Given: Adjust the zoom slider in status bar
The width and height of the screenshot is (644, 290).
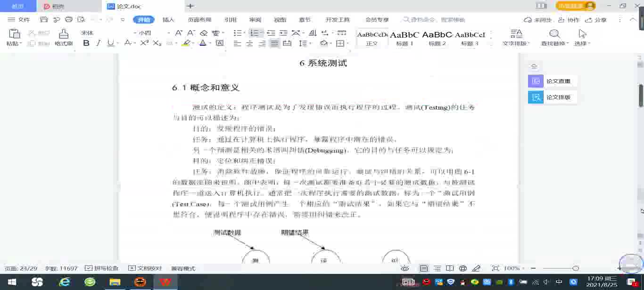Looking at the screenshot, I should tap(576, 268).
